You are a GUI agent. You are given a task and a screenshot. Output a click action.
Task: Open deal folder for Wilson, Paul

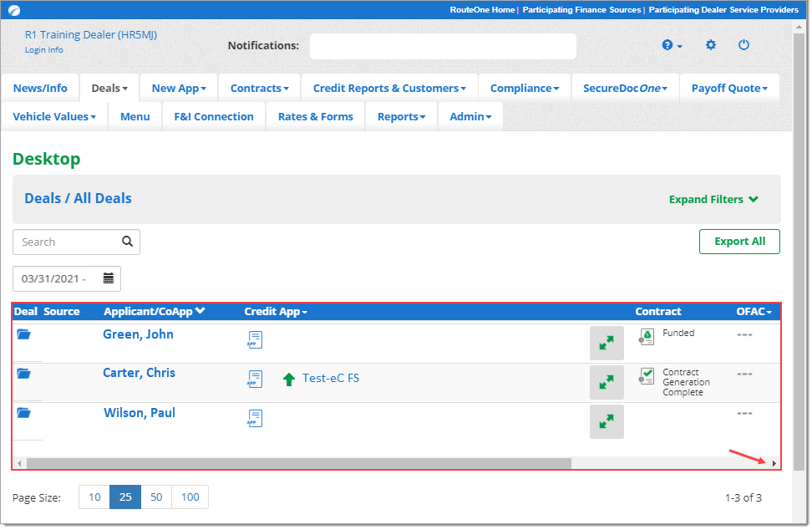coord(24,412)
